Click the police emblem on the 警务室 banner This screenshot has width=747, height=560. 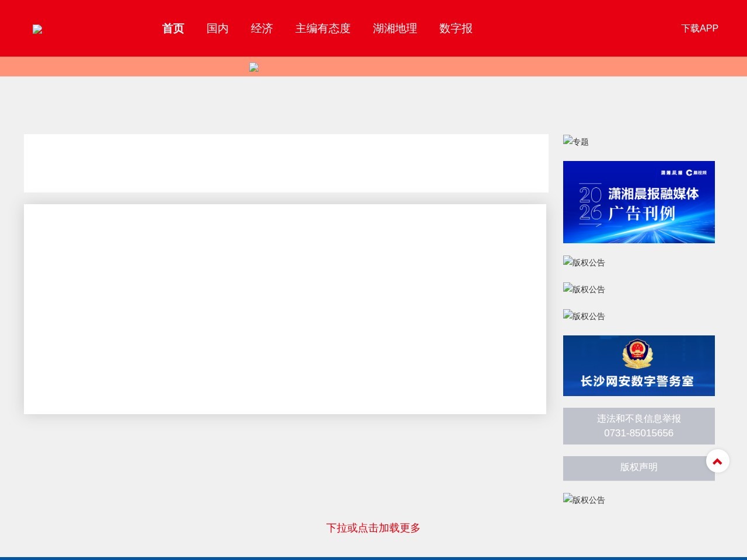pyautogui.click(x=638, y=353)
